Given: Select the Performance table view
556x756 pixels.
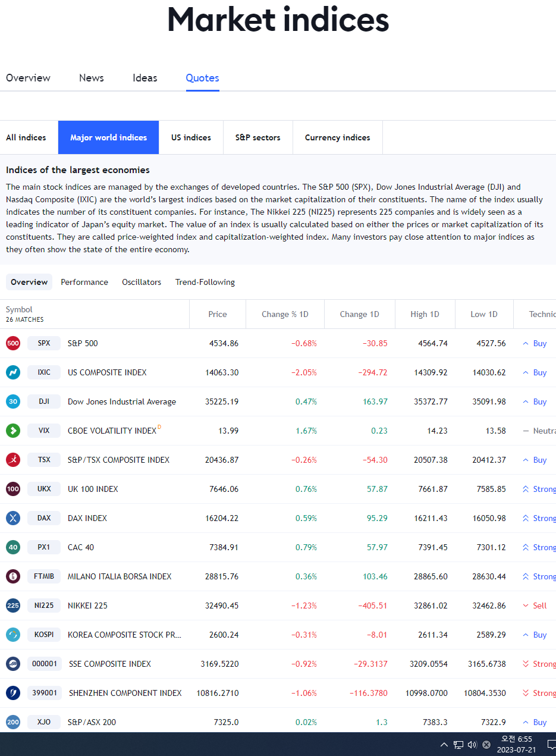Looking at the screenshot, I should (84, 282).
